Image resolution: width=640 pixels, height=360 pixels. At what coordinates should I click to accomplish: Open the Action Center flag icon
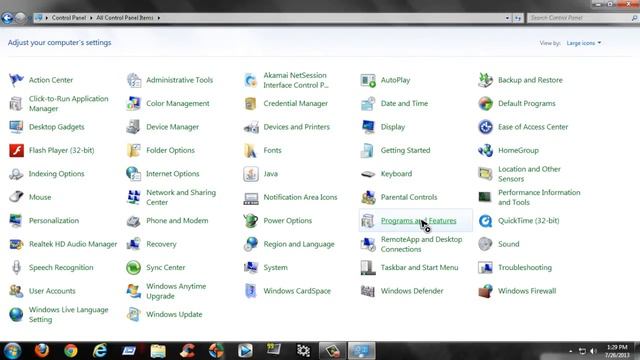point(16,80)
